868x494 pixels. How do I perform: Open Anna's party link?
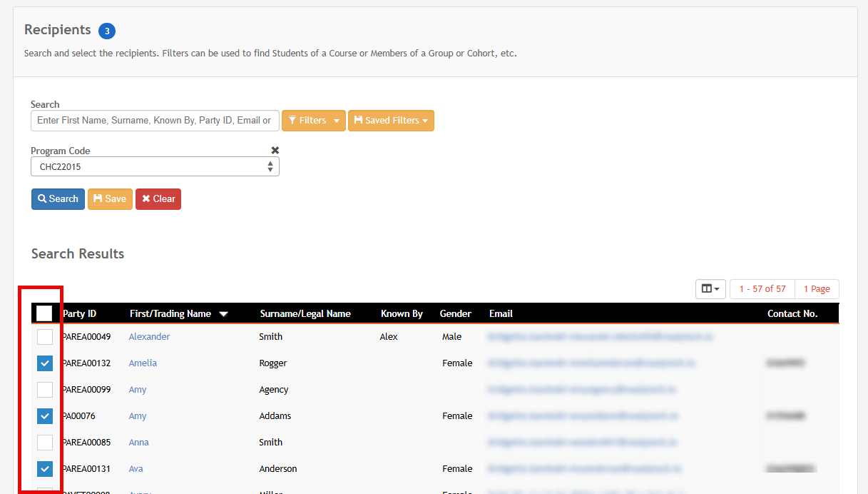[x=138, y=443]
